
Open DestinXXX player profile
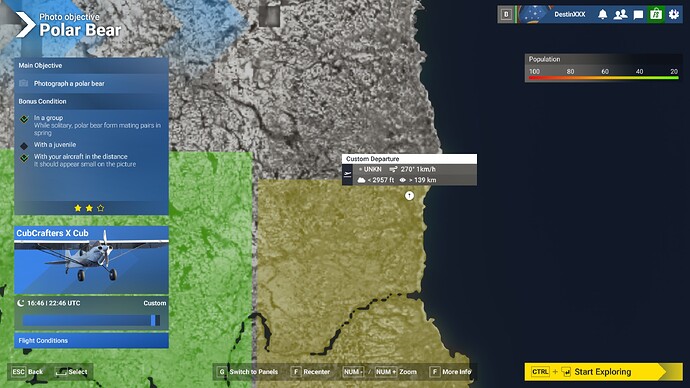point(569,15)
